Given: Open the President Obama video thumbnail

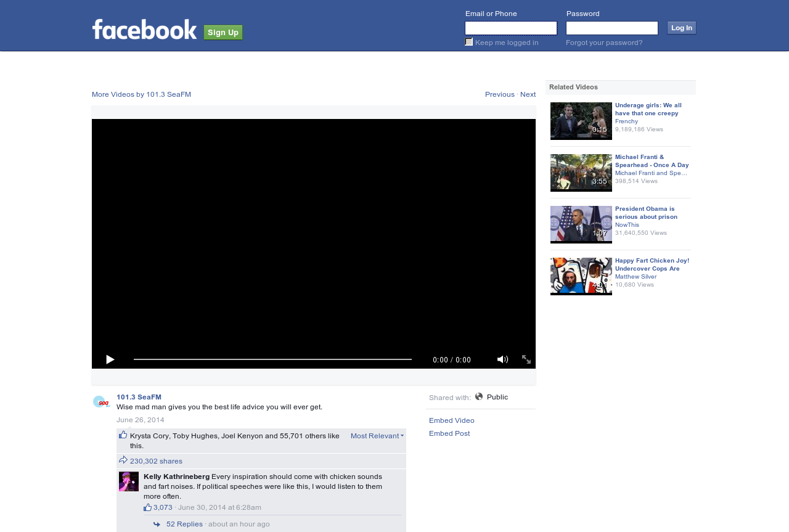Looking at the screenshot, I should 581,224.
